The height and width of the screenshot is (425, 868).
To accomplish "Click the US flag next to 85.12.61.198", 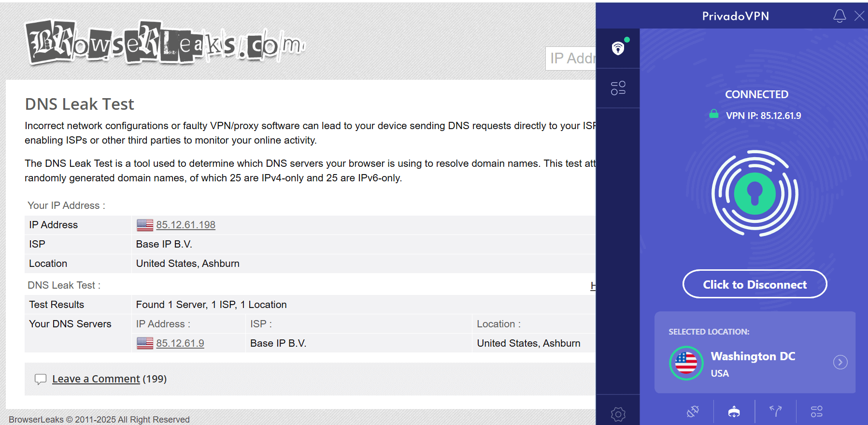I will pos(145,225).
